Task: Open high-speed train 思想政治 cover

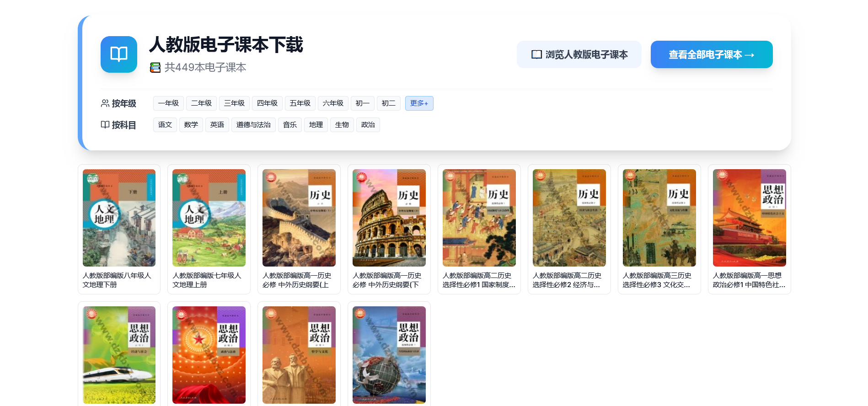Action: point(119,355)
